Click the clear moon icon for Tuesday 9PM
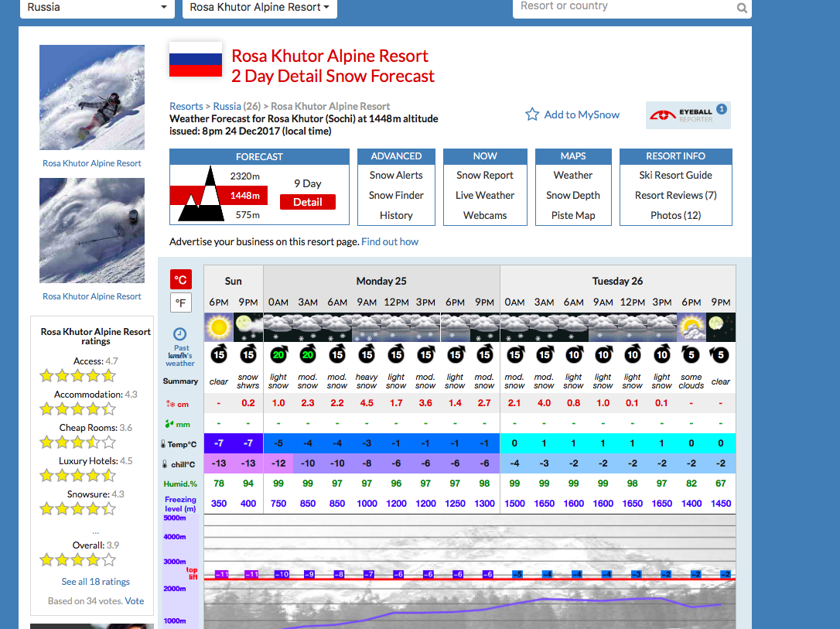This screenshot has width=840, height=629. click(721, 327)
